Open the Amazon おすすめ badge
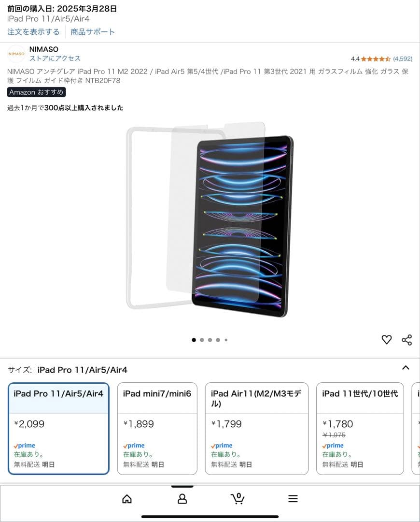This screenshot has width=420, height=522. tap(36, 92)
